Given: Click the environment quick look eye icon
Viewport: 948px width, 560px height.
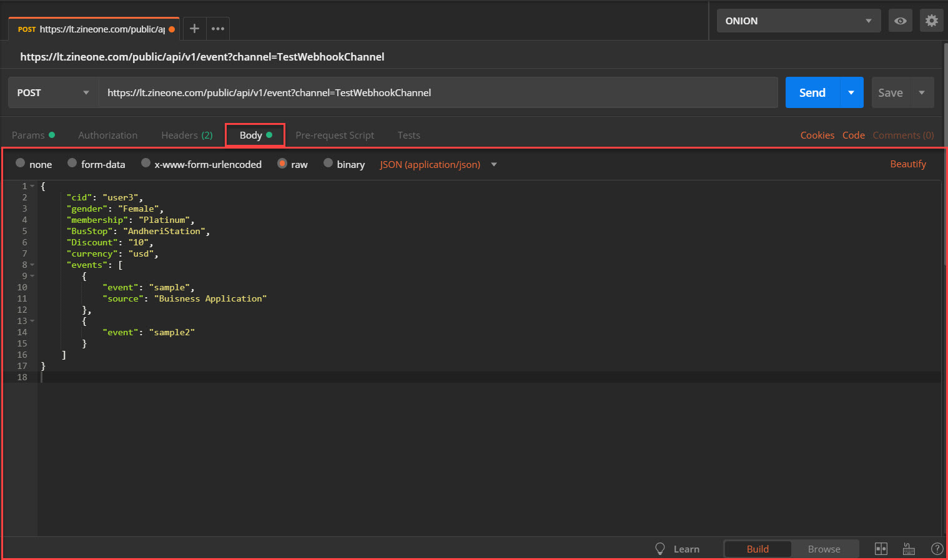Looking at the screenshot, I should point(900,21).
